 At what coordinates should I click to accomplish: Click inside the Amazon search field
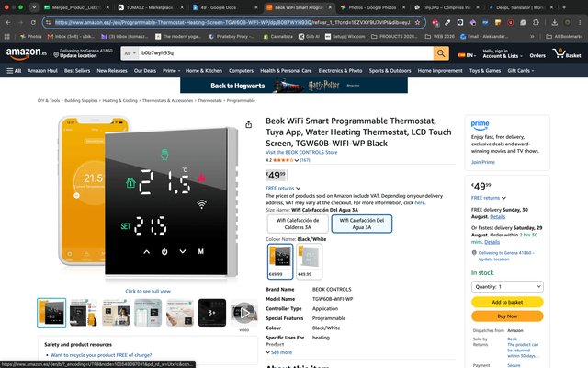tap(286, 53)
